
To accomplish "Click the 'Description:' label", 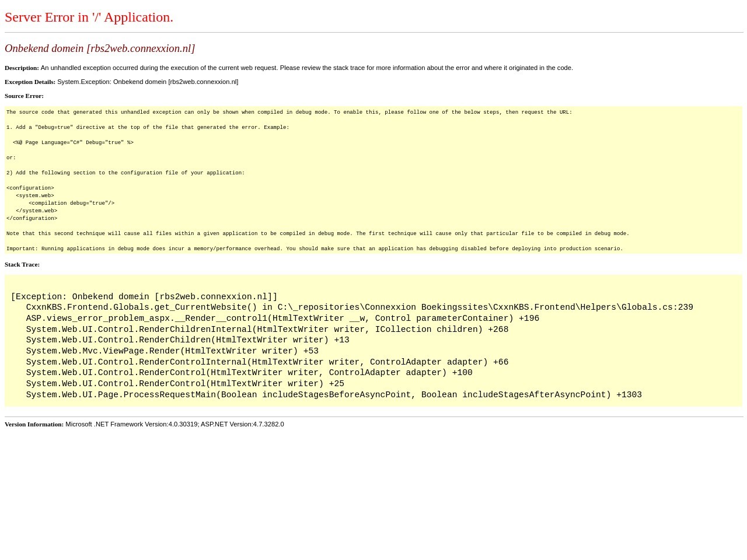I will point(22,68).
